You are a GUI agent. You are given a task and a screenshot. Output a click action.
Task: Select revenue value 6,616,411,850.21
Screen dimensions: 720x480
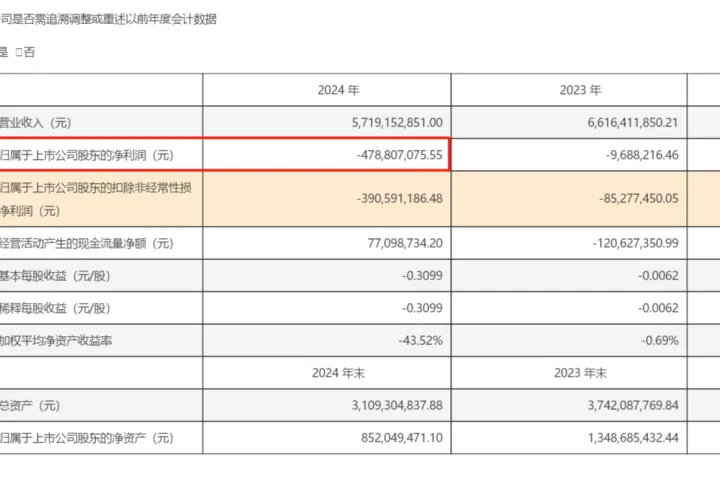pos(633,123)
